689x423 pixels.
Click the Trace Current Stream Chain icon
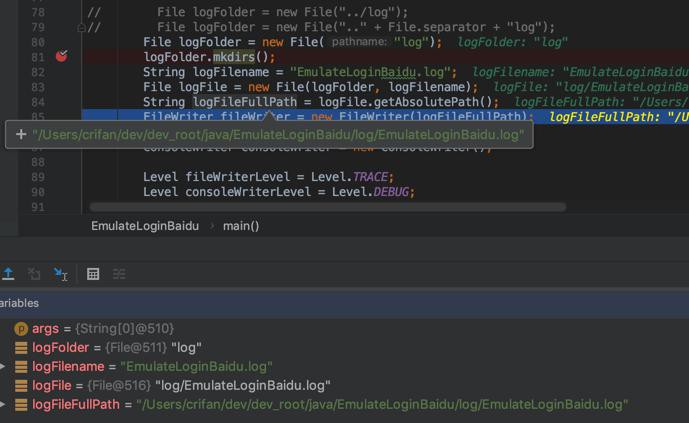point(119,274)
